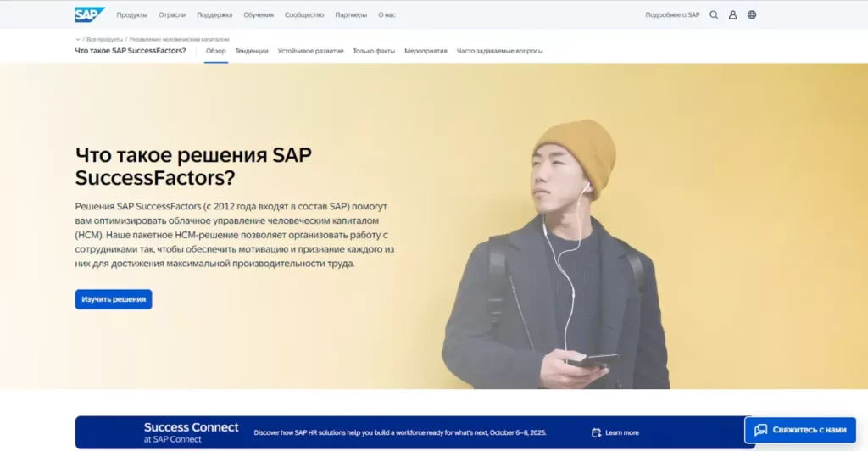The image size is (868, 451).
Task: Switch to the Устойчивое развитие tab
Action: [x=310, y=51]
